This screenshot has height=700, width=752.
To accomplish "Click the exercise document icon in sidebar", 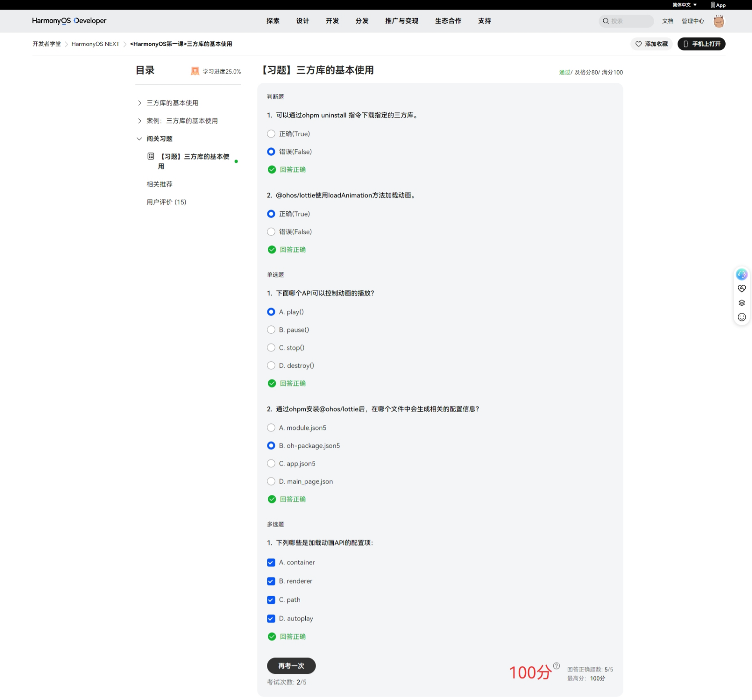I will tap(151, 156).
